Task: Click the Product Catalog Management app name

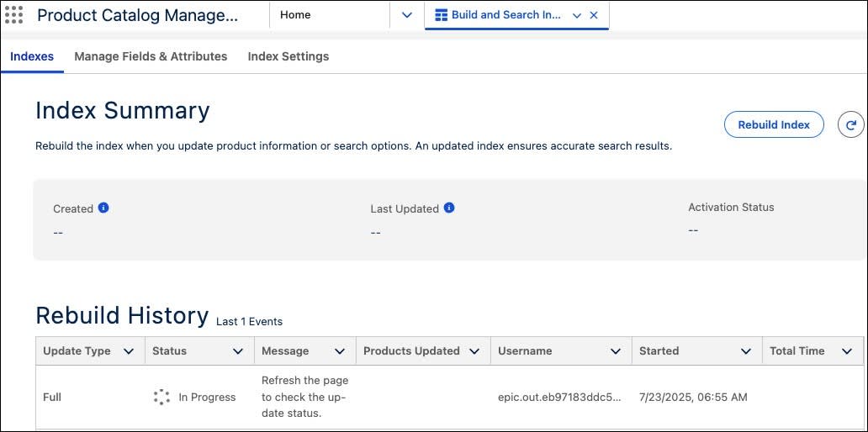Action: [x=137, y=15]
